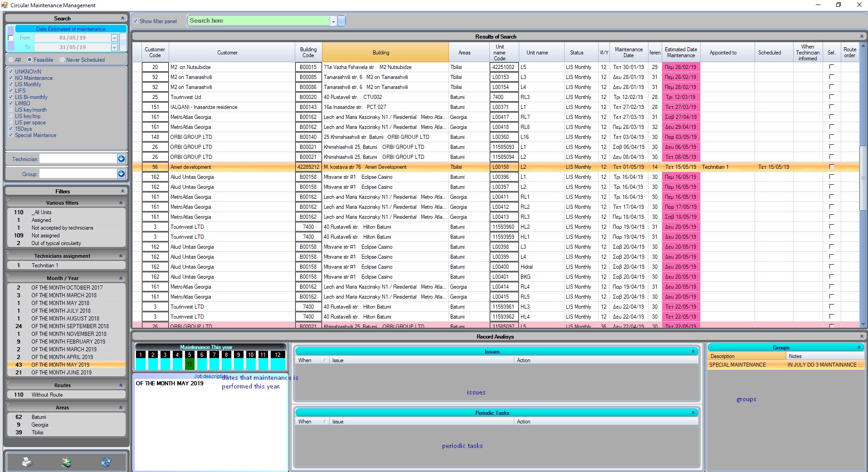Click the Customer column header
868x472 pixels.
click(x=227, y=53)
